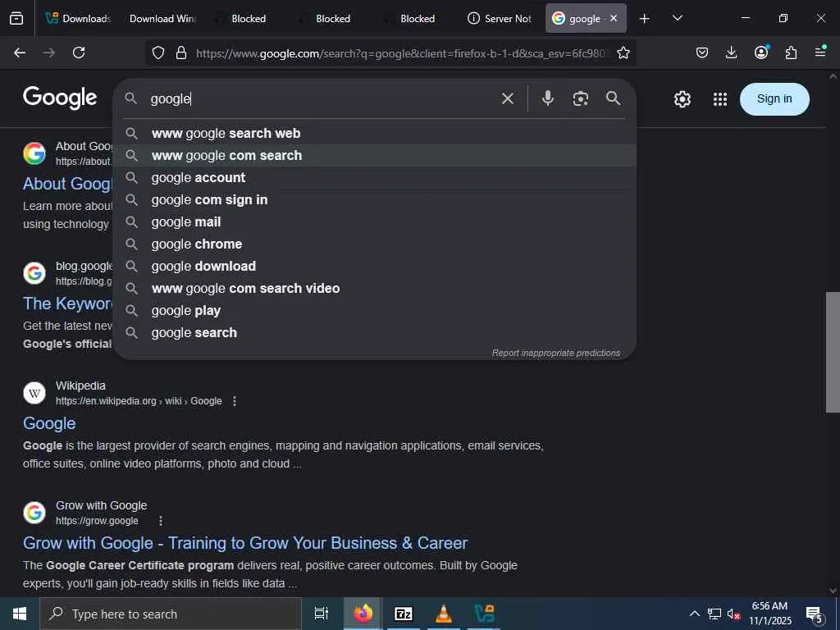This screenshot has height=630, width=840.
Task: Click the Firefox View icon at top left
Action: (x=16, y=18)
